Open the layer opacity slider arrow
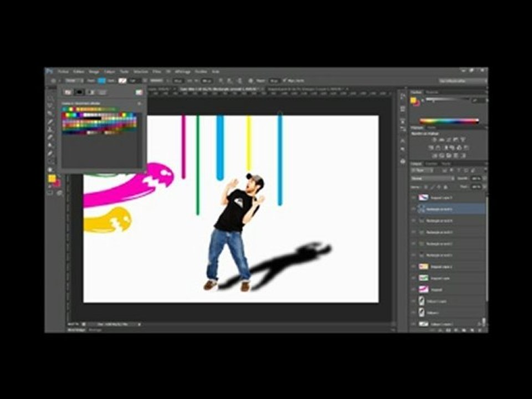Viewport: 532px width, 399px height. (484, 178)
